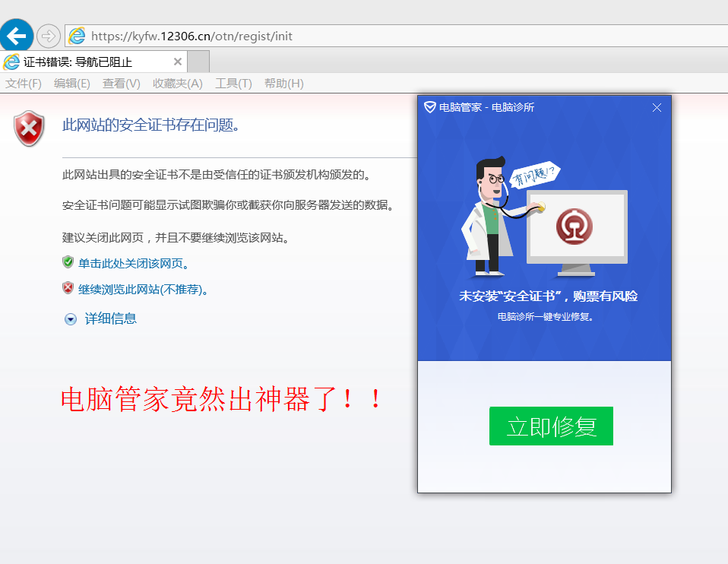Close the 证书错误 tab
The width and height of the screenshot is (728, 564).
(x=177, y=62)
